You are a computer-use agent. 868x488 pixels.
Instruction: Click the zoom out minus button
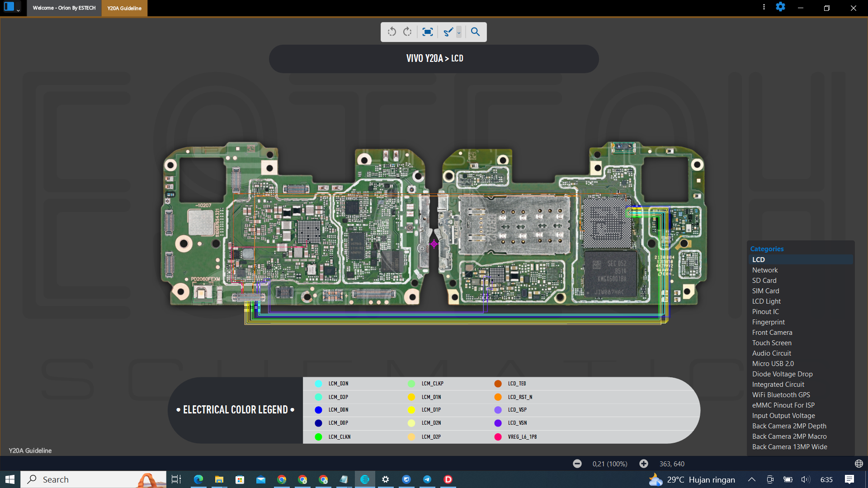coord(577,464)
